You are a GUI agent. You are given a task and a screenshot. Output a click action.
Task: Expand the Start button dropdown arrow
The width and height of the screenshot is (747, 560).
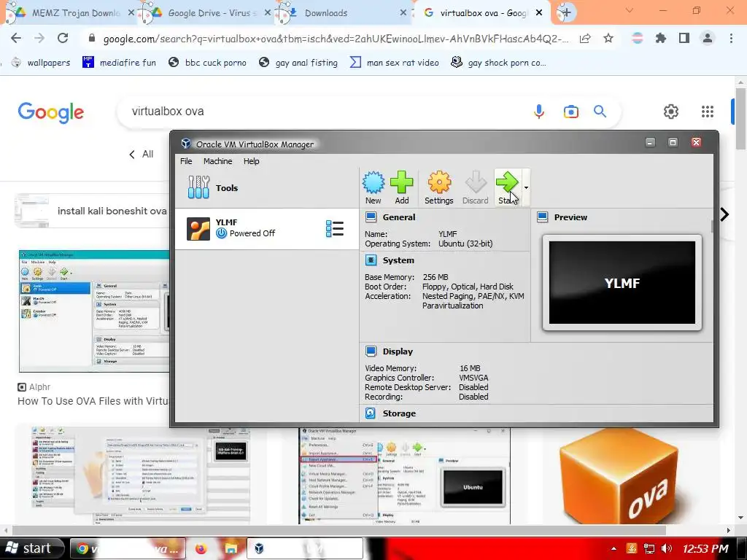pos(526,187)
